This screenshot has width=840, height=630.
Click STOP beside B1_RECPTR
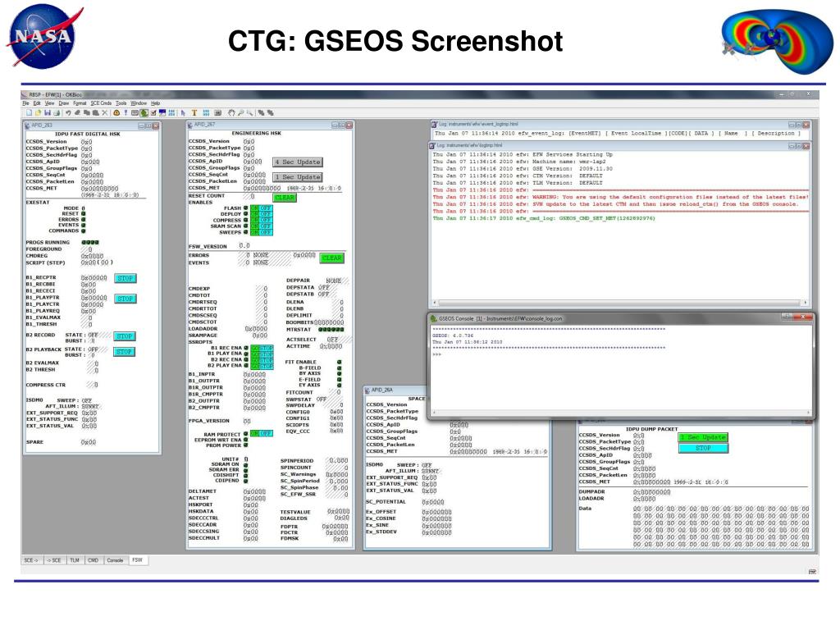point(126,279)
